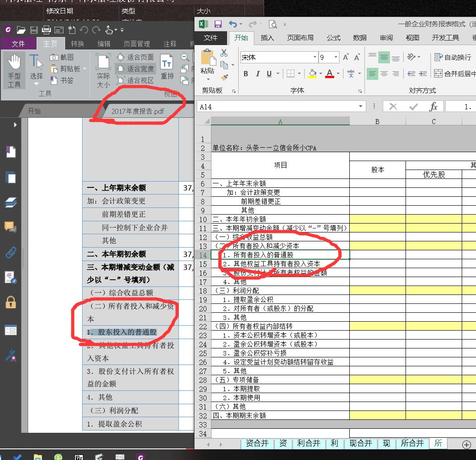Expand the font color dropdown arrow

point(337,74)
